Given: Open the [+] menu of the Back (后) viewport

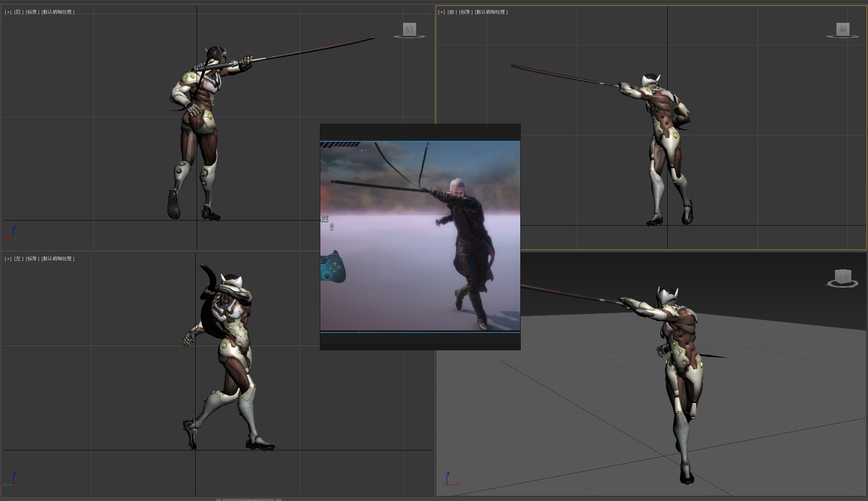Looking at the screenshot, I should [8, 12].
